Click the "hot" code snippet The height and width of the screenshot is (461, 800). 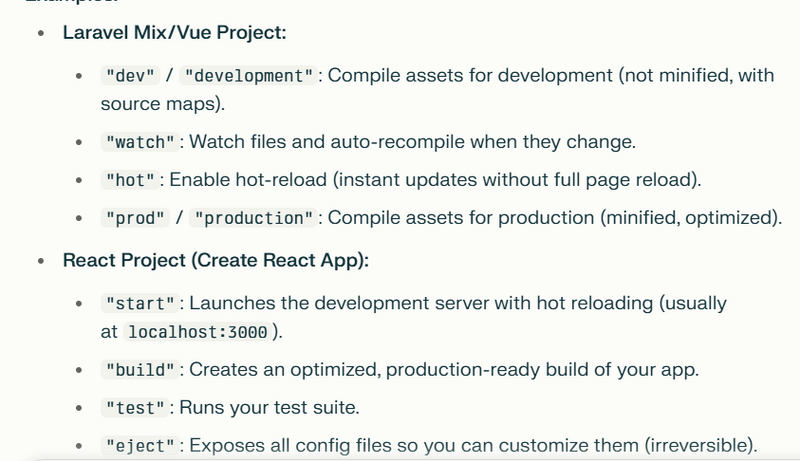(x=130, y=181)
